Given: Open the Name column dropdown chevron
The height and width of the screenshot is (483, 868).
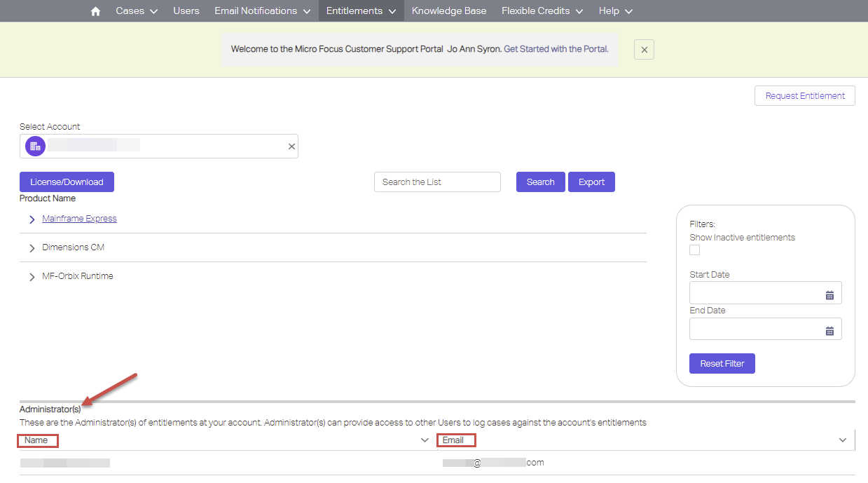Looking at the screenshot, I should (x=425, y=440).
